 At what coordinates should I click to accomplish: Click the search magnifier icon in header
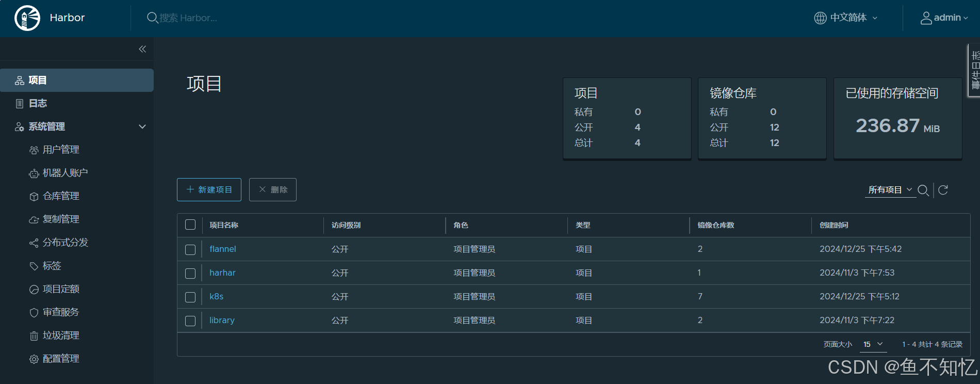(x=152, y=18)
